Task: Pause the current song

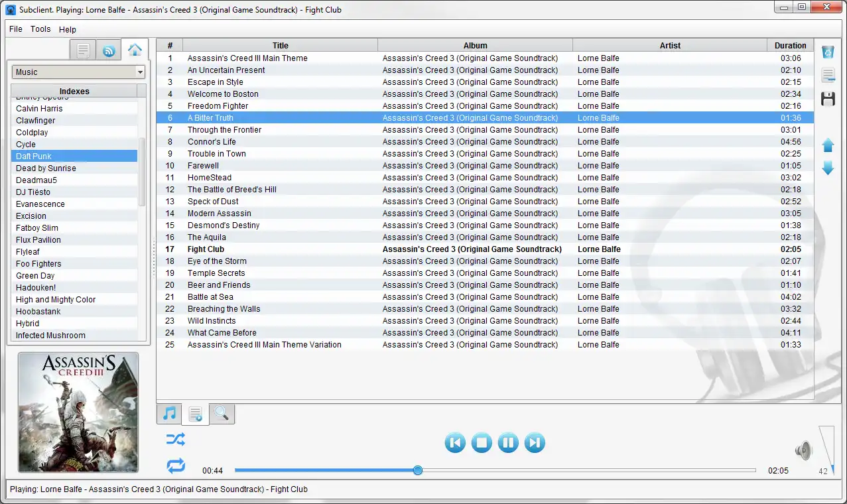Action: [x=508, y=442]
